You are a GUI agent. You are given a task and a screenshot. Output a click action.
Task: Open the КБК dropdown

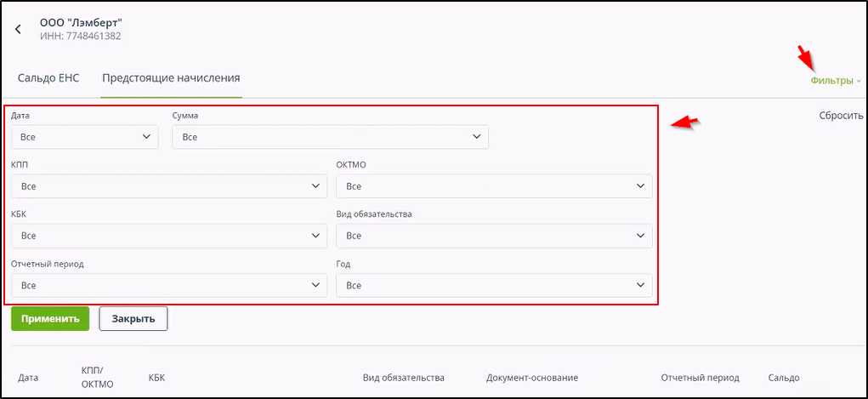point(169,236)
